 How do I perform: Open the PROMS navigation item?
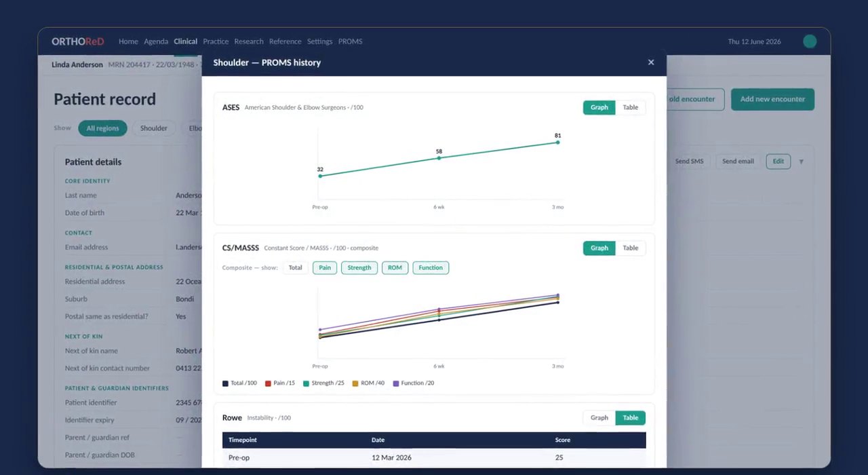(x=350, y=41)
